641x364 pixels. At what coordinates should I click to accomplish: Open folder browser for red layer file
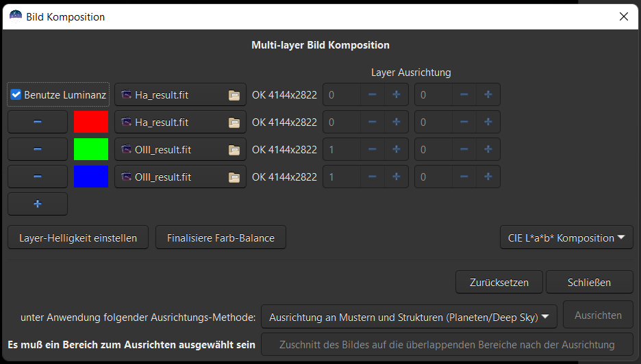pyautogui.click(x=234, y=122)
